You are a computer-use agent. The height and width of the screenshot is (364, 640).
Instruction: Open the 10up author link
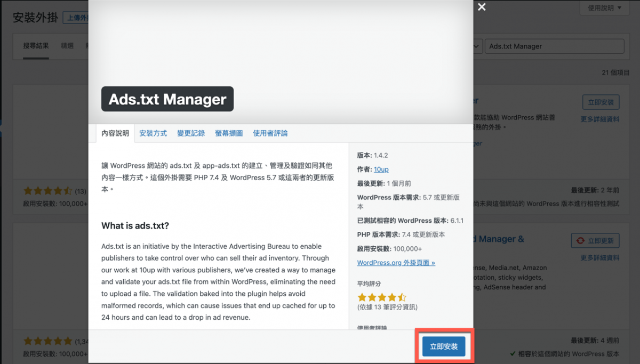tap(381, 169)
